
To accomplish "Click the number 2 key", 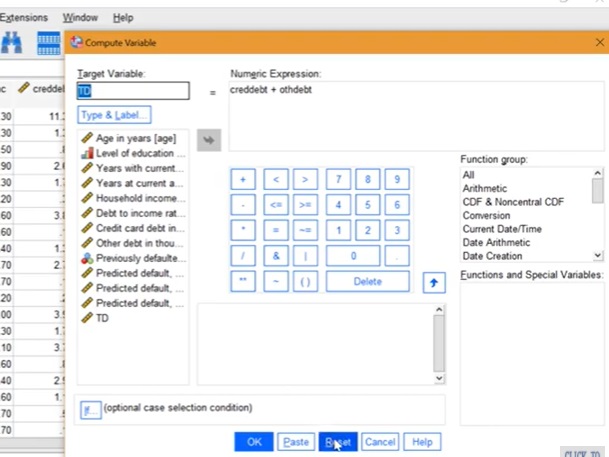I will [x=367, y=230].
